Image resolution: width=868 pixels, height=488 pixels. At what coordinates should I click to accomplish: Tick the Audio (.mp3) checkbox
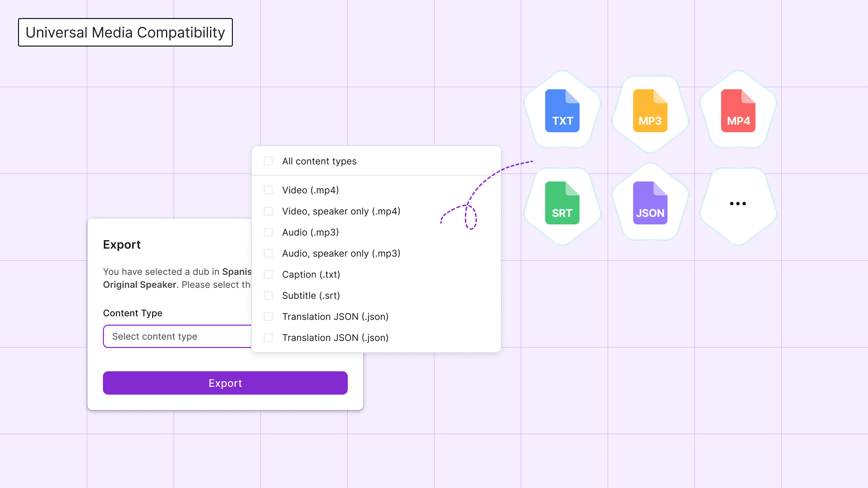pos(268,232)
